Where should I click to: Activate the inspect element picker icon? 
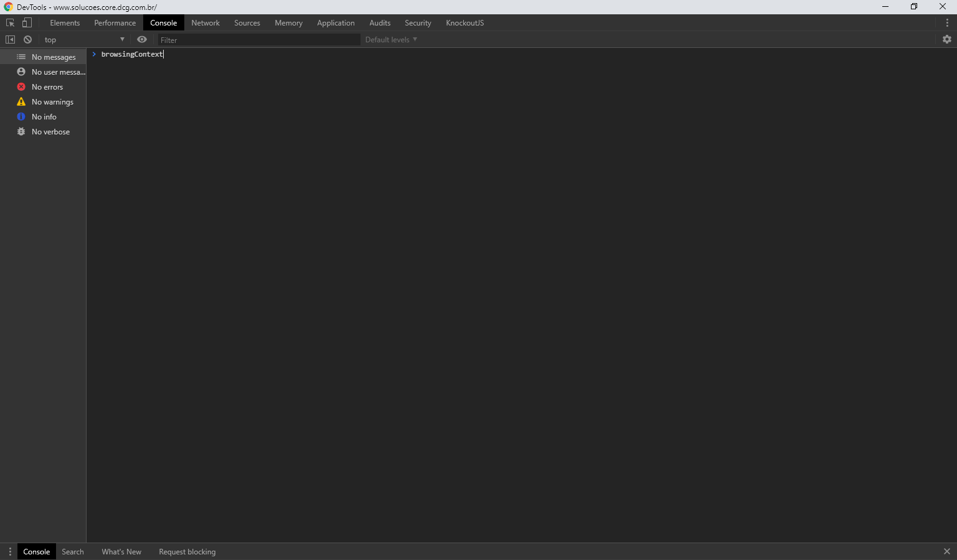coord(10,23)
